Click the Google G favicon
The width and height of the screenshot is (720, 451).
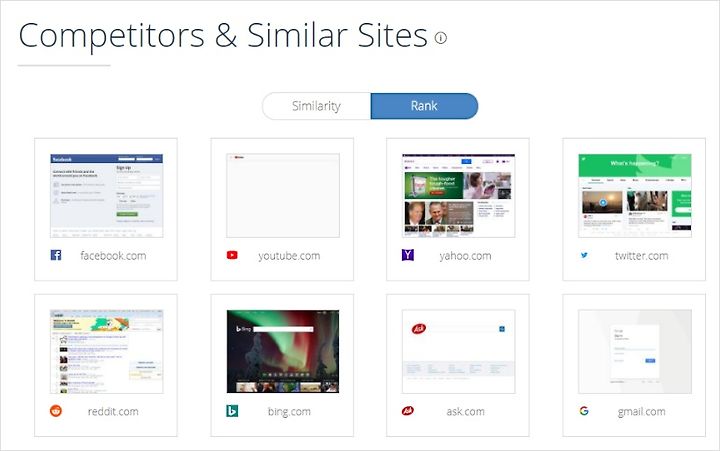[x=584, y=411]
